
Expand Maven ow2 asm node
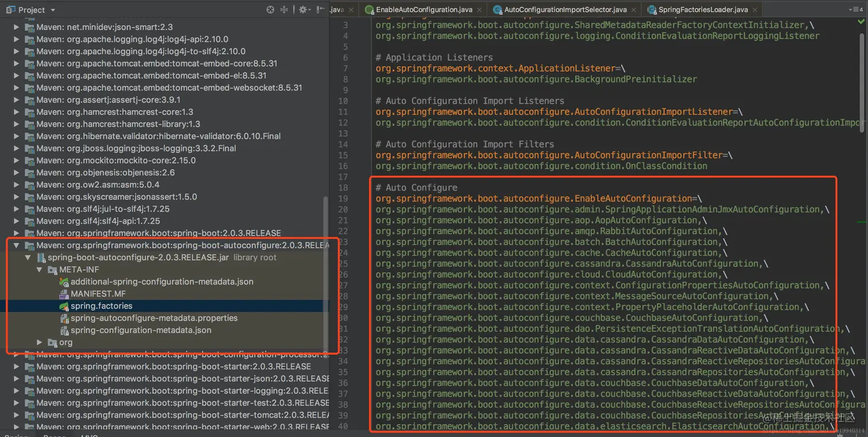click(17, 184)
